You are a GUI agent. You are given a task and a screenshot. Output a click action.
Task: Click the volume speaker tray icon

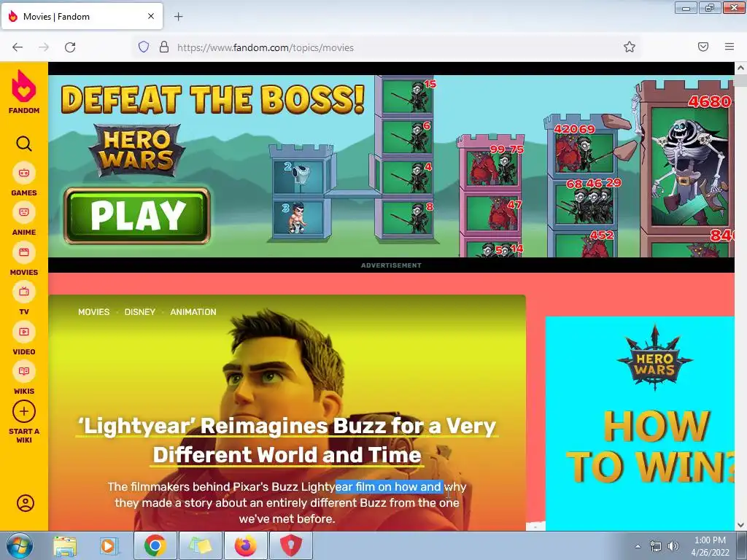tap(673, 546)
